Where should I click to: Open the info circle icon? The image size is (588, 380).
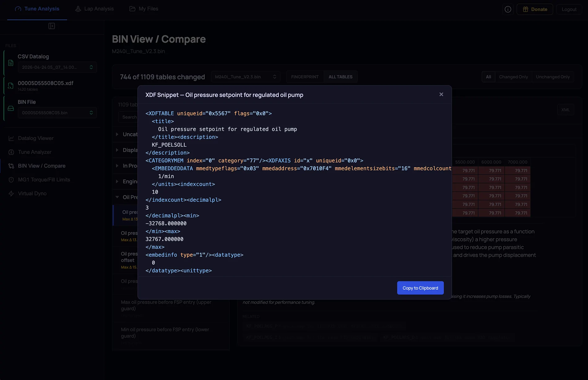coord(508,9)
